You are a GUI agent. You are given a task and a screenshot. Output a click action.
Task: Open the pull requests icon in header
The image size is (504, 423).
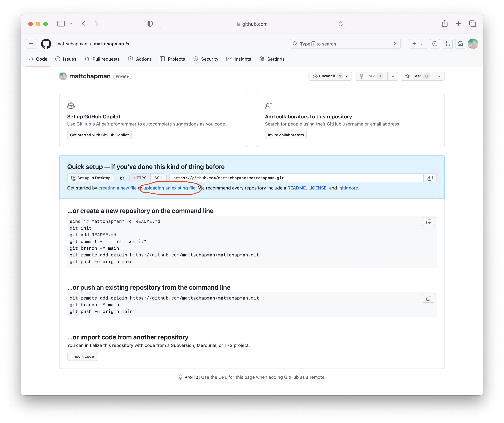coord(447,44)
